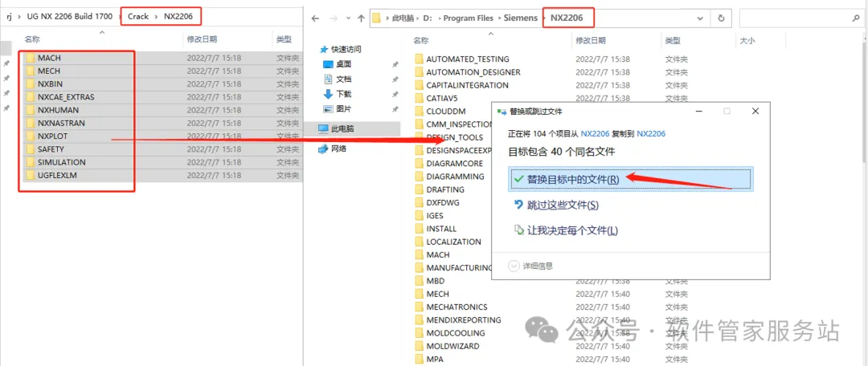Click the Crack breadcrumb in the left window
The image size is (868, 366).
pos(138,16)
